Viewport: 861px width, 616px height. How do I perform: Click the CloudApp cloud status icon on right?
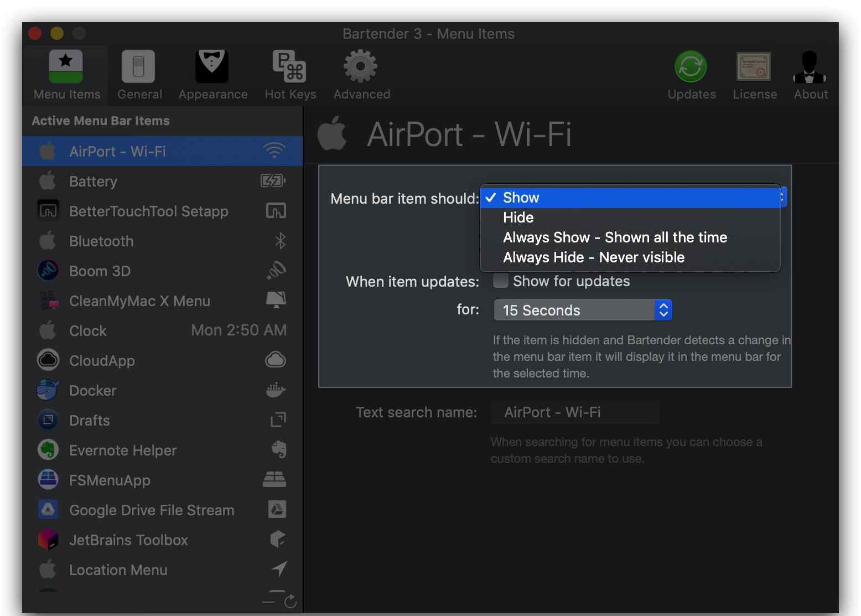pos(276,360)
